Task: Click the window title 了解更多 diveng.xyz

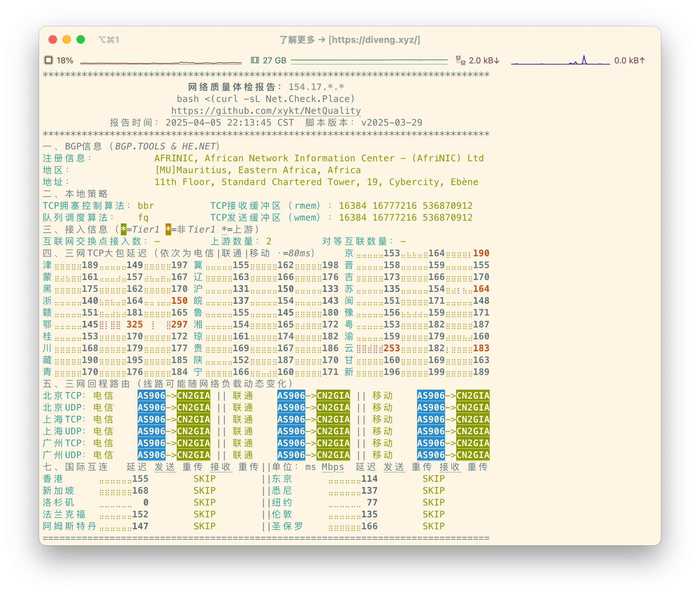Action: click(350, 40)
